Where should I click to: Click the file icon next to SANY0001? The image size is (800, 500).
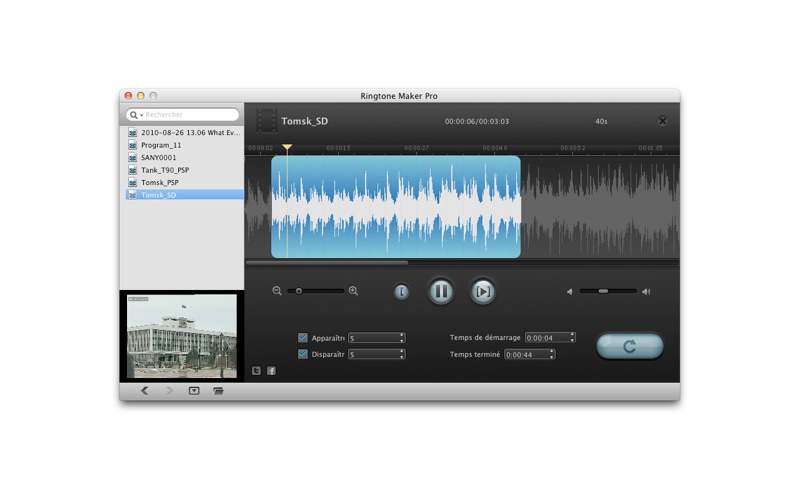click(133, 157)
